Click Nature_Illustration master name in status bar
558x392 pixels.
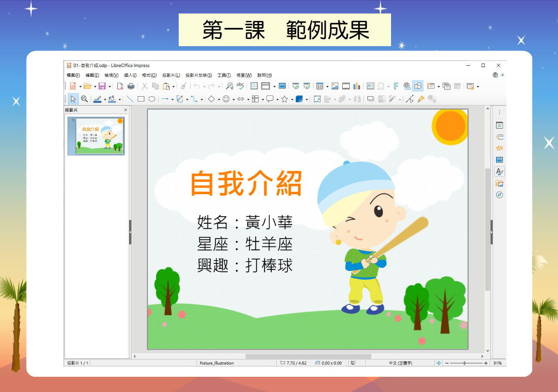217,363
